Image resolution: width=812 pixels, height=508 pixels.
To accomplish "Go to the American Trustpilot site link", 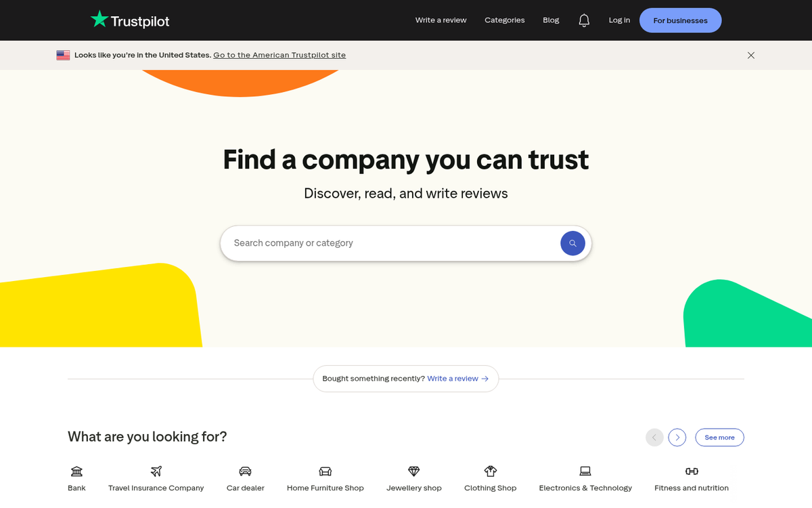I will tap(279, 55).
